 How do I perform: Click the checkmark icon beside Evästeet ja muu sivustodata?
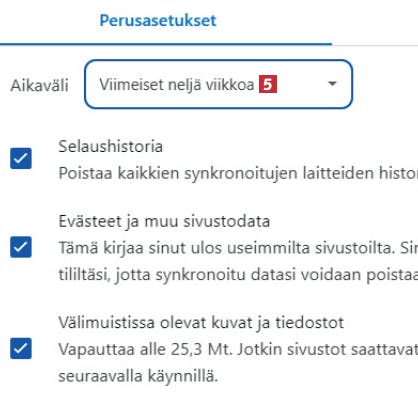pyautogui.click(x=21, y=247)
